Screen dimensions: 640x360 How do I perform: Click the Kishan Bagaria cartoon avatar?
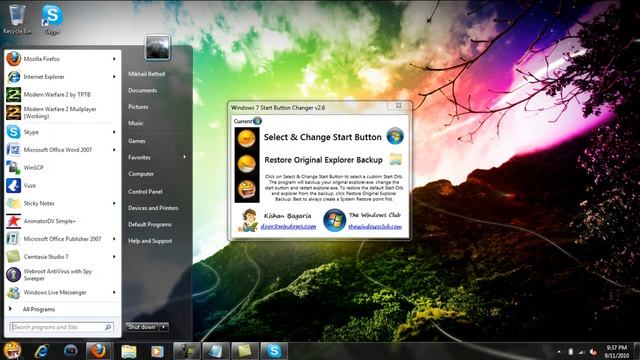click(x=248, y=220)
